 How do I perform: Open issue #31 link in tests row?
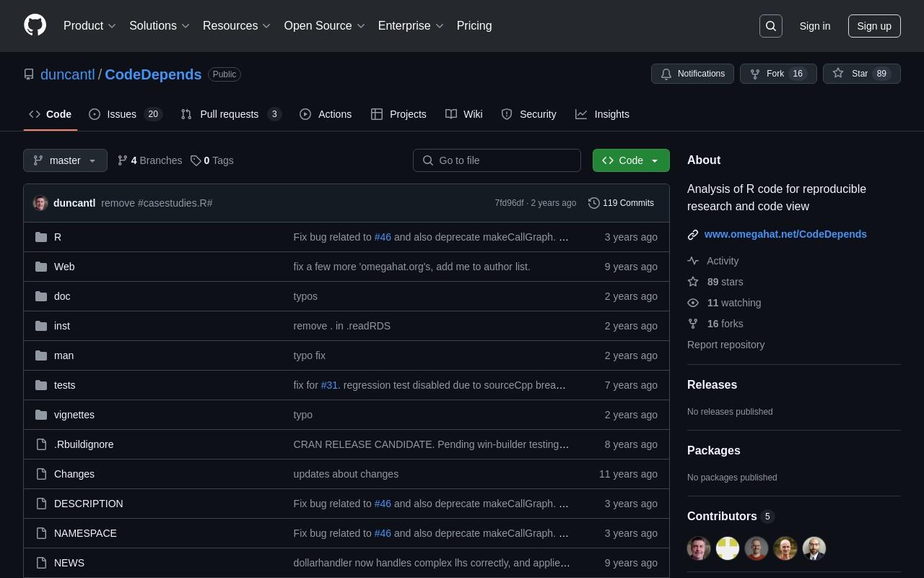[x=329, y=385]
